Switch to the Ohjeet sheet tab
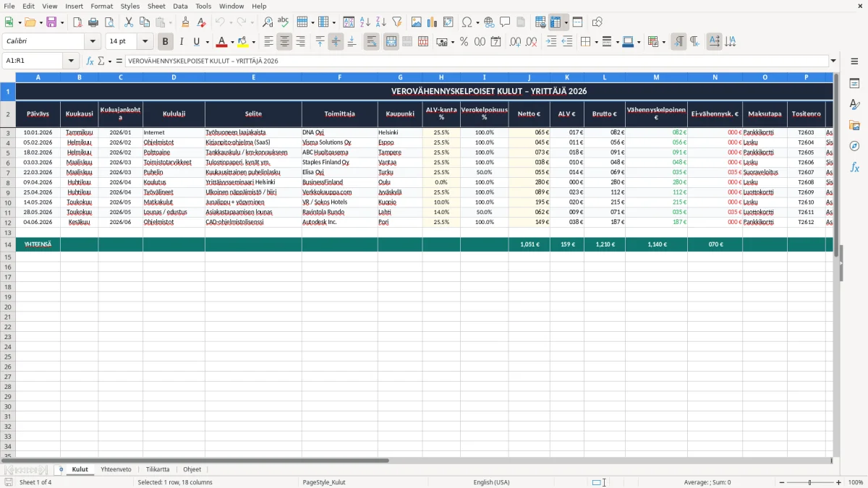The image size is (868, 488). pos(192,469)
